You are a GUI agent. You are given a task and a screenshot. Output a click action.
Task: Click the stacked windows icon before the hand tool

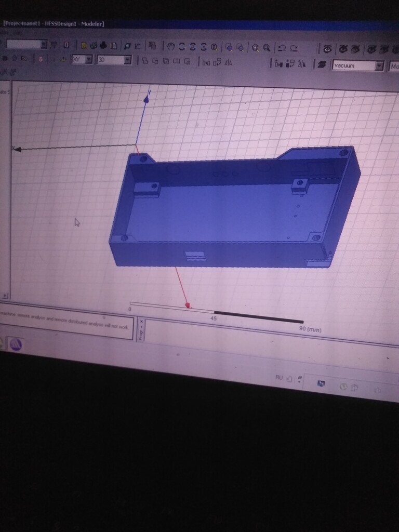pyautogui.click(x=153, y=46)
